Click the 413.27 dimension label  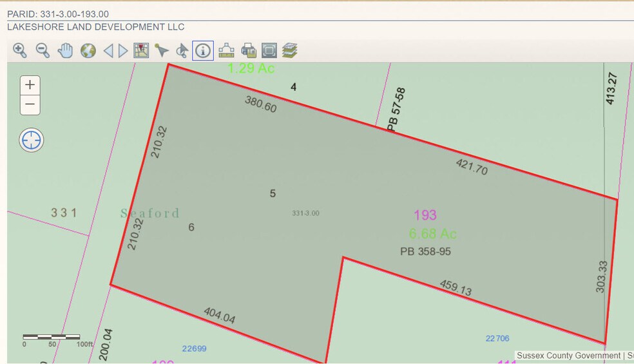pyautogui.click(x=611, y=88)
